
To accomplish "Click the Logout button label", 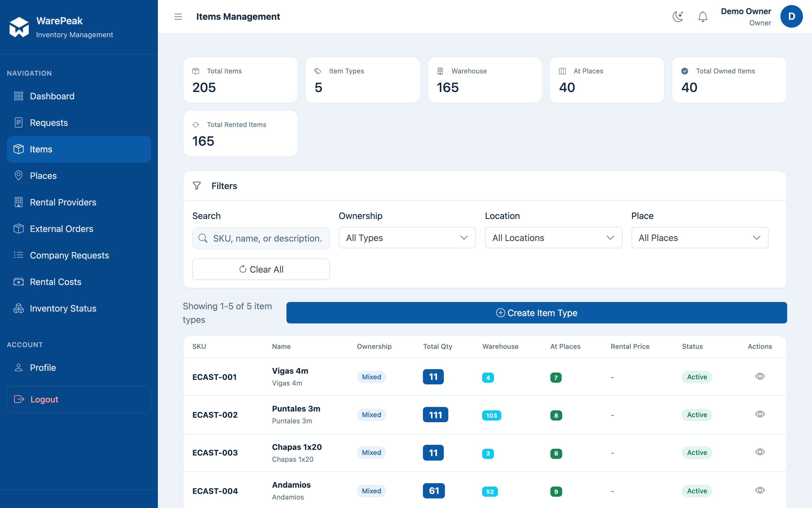I will pos(44,399).
